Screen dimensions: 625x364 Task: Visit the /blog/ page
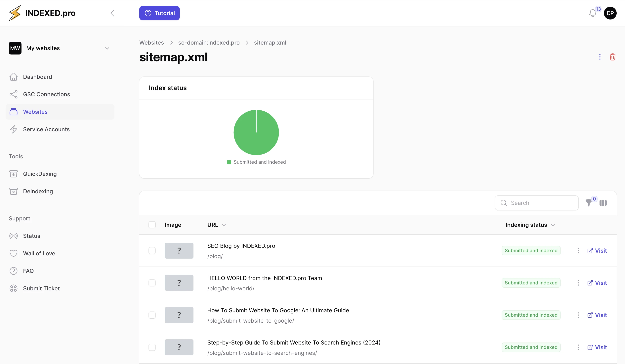coord(597,250)
